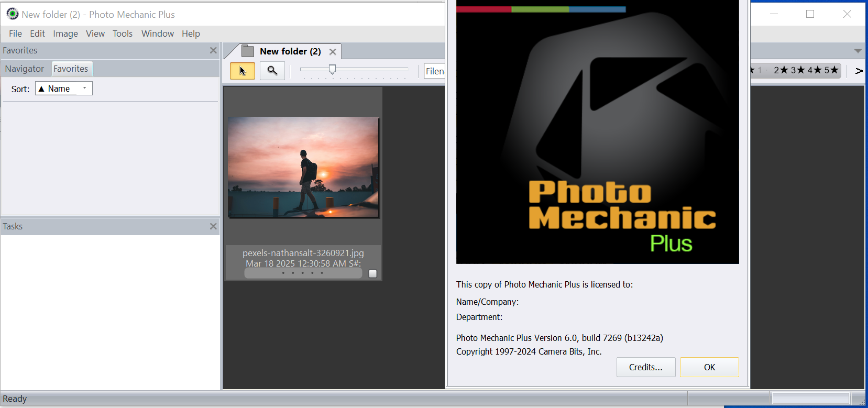Click the Name/Company label in About dialog
The width and height of the screenshot is (868, 408).
point(487,302)
